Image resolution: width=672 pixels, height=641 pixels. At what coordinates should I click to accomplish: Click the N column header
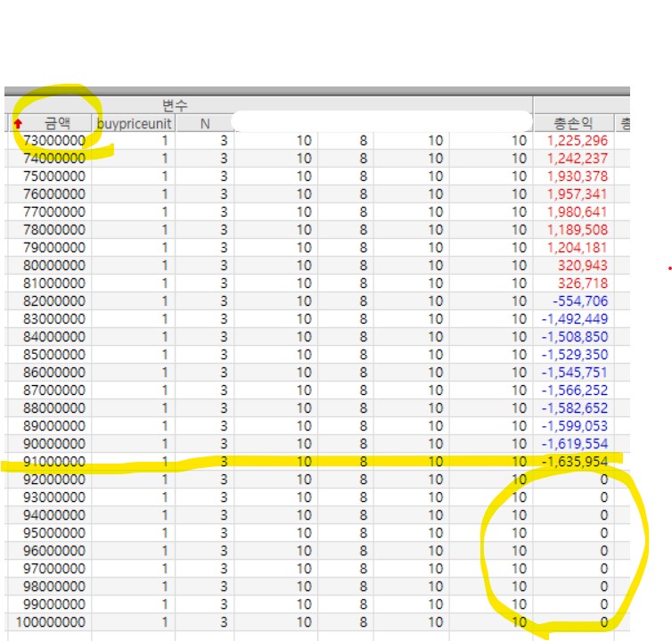point(204,123)
